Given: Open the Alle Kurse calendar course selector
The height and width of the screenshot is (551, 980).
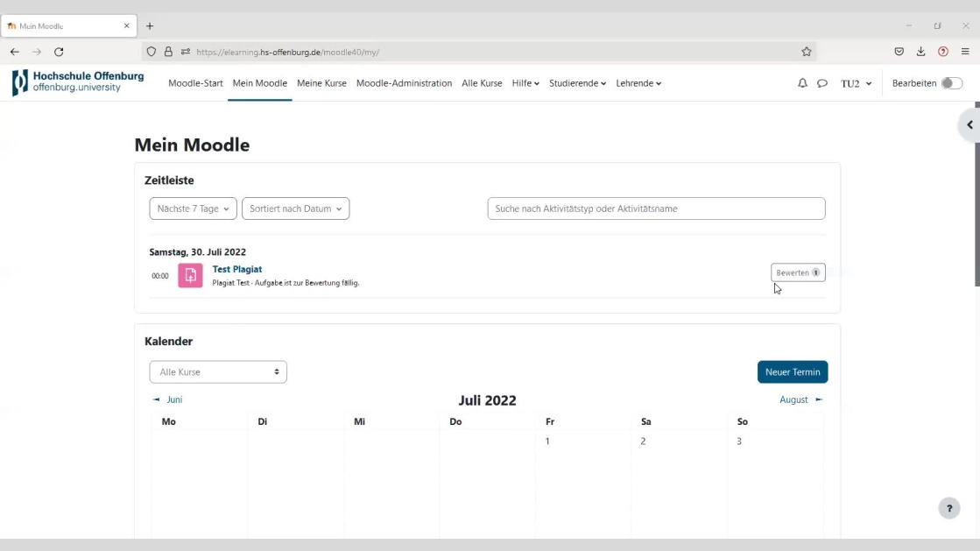Looking at the screenshot, I should point(218,372).
